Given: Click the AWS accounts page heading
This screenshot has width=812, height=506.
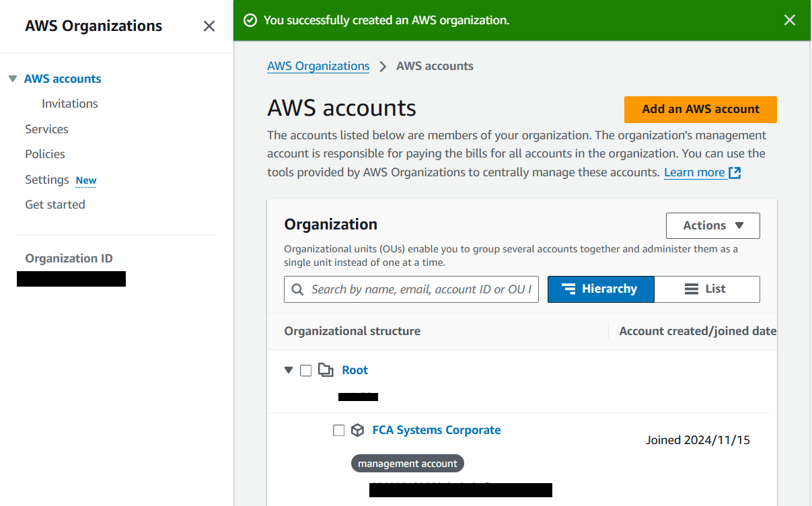Looking at the screenshot, I should [x=342, y=108].
